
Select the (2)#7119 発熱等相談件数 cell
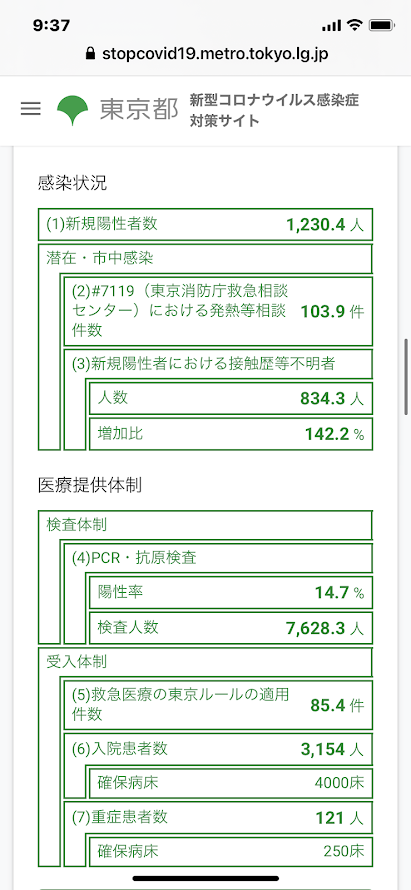point(218,312)
